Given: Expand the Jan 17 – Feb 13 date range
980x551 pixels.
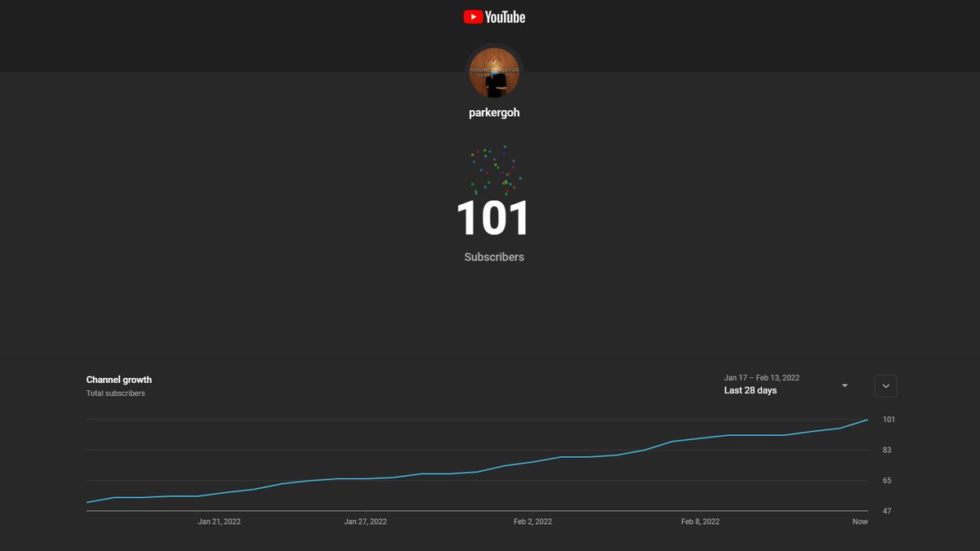Looking at the screenshot, I should [762, 377].
